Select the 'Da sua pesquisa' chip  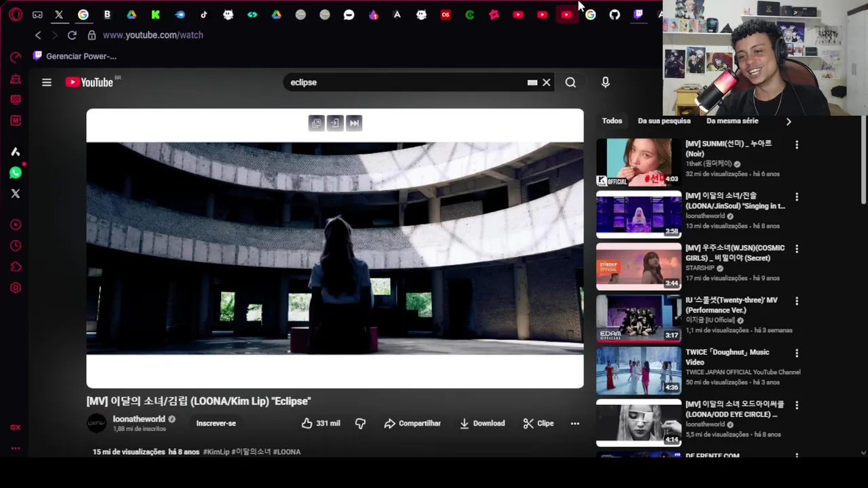pyautogui.click(x=664, y=121)
